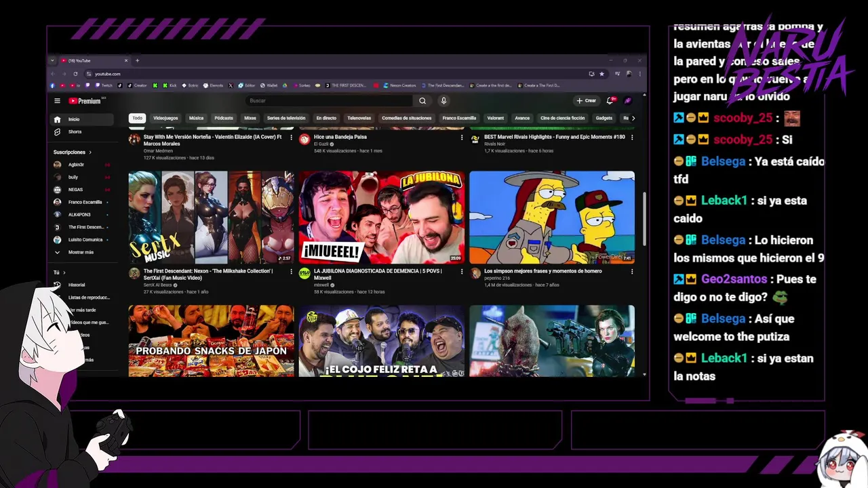This screenshot has width=868, height=488.
Task: Open the mixwell channel avatar
Action: [x=304, y=273]
